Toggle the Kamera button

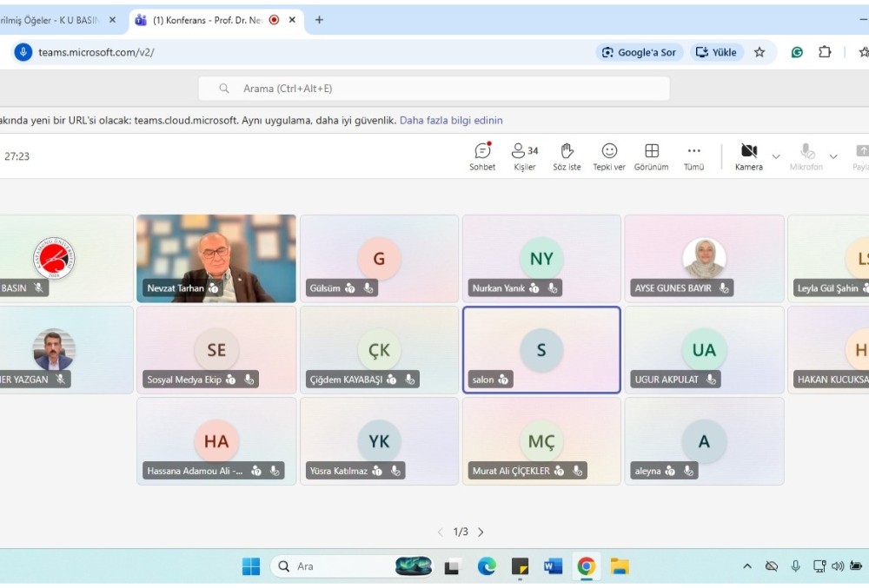point(749,156)
